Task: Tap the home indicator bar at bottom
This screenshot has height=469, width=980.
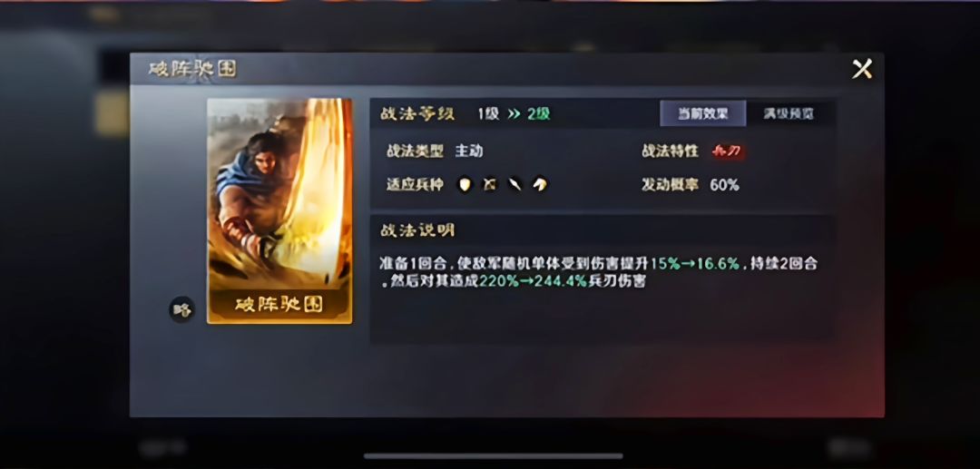Action: point(493,456)
